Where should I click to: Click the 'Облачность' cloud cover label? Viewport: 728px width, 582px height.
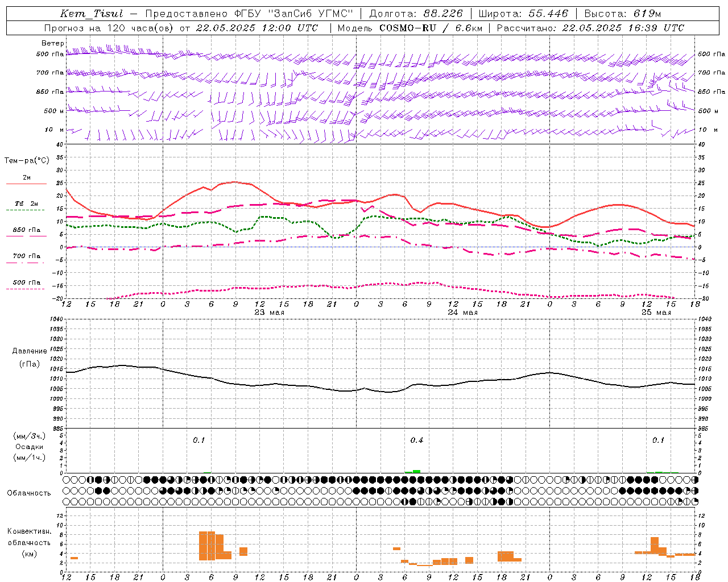(29, 493)
